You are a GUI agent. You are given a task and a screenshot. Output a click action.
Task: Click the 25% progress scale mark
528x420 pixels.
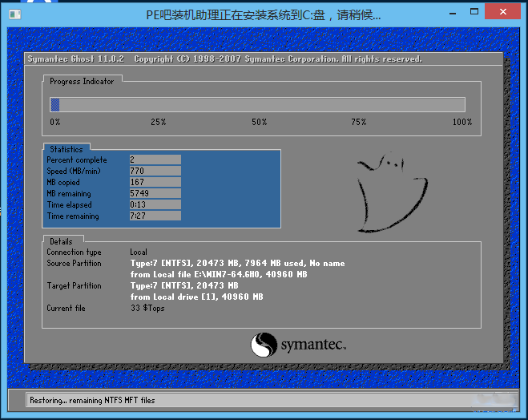[x=159, y=122]
